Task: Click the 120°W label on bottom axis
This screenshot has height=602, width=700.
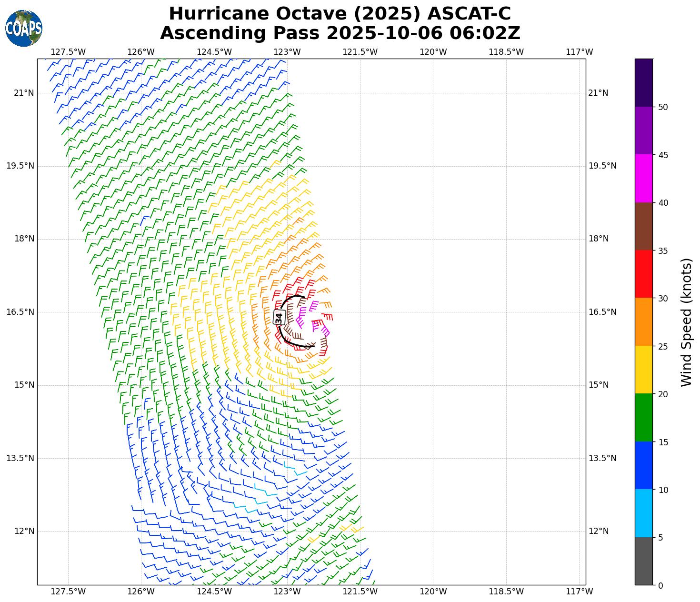Action: point(433,592)
